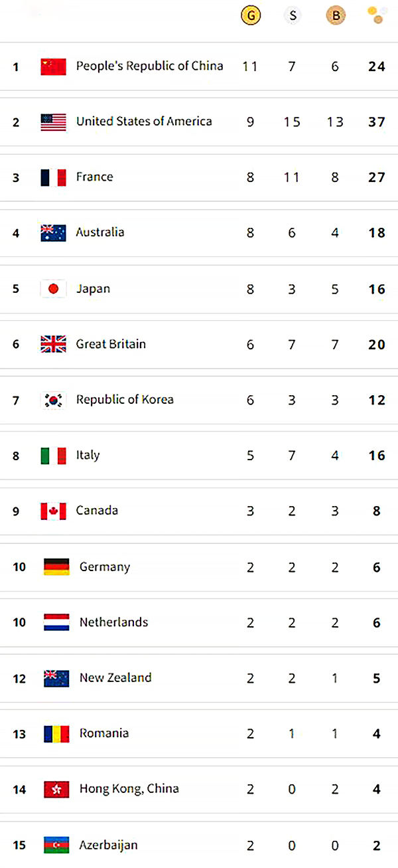Image resolution: width=398 pixels, height=868 pixels.
Task: Click United States total medal count 37
Action: click(377, 123)
